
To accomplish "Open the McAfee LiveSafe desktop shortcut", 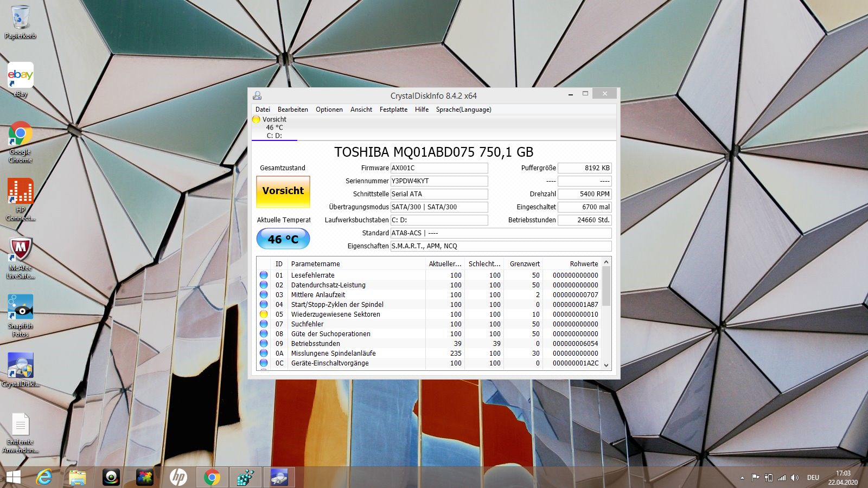I will coord(20,258).
